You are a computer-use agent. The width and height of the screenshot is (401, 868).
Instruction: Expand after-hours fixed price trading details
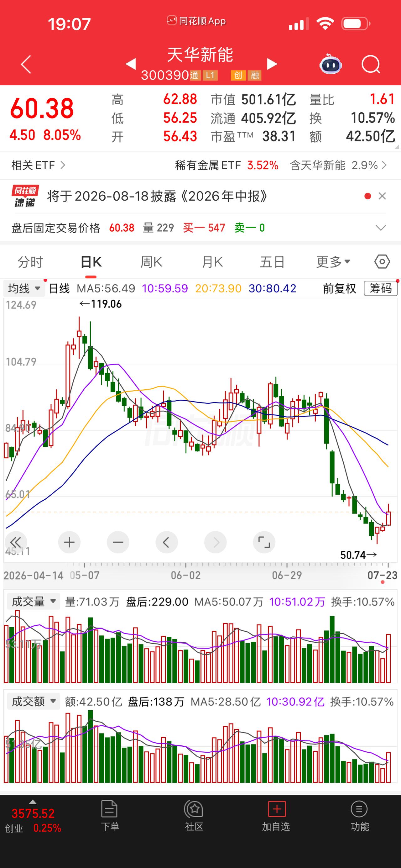point(380,228)
